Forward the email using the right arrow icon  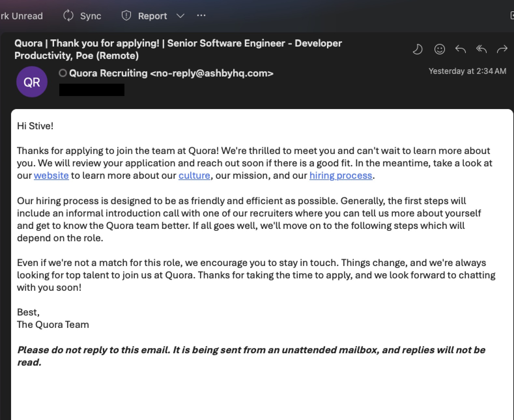point(502,49)
